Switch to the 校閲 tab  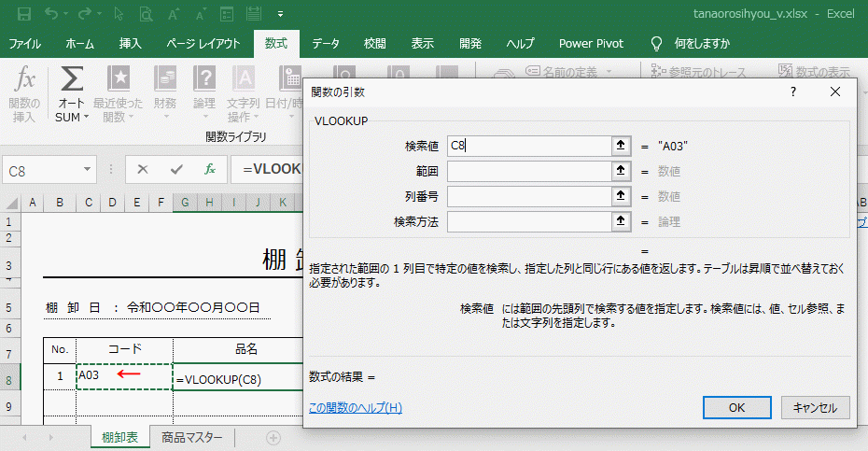coord(375,44)
